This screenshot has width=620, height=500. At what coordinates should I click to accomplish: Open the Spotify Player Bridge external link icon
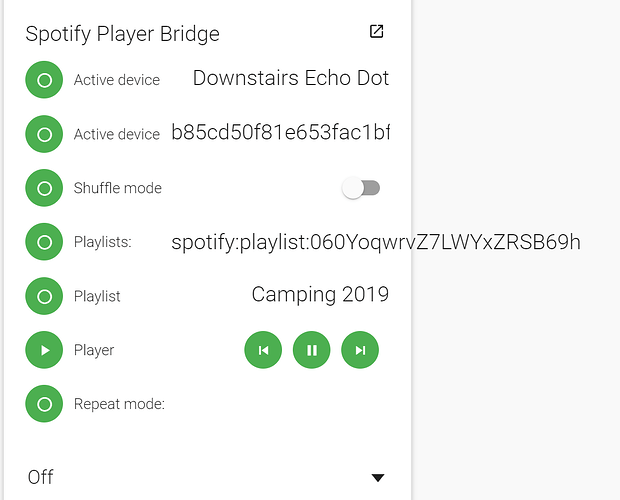(376, 31)
